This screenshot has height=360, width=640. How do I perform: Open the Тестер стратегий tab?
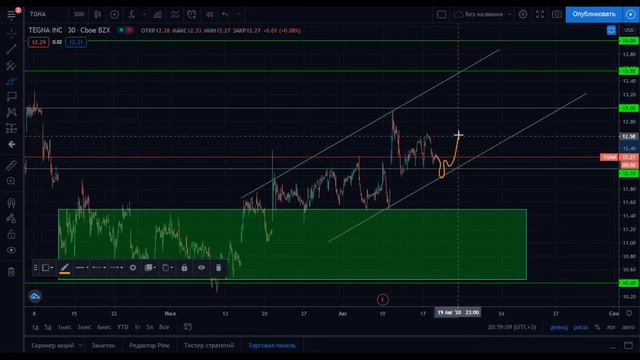209,345
